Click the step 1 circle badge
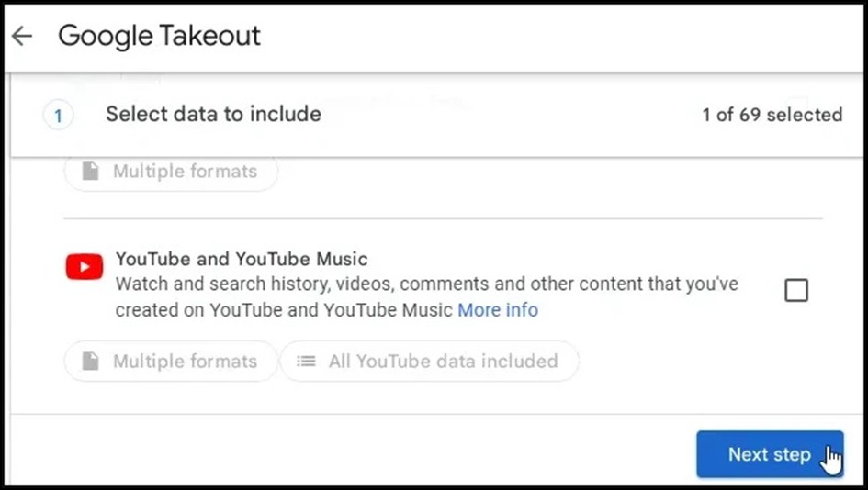 (58, 116)
